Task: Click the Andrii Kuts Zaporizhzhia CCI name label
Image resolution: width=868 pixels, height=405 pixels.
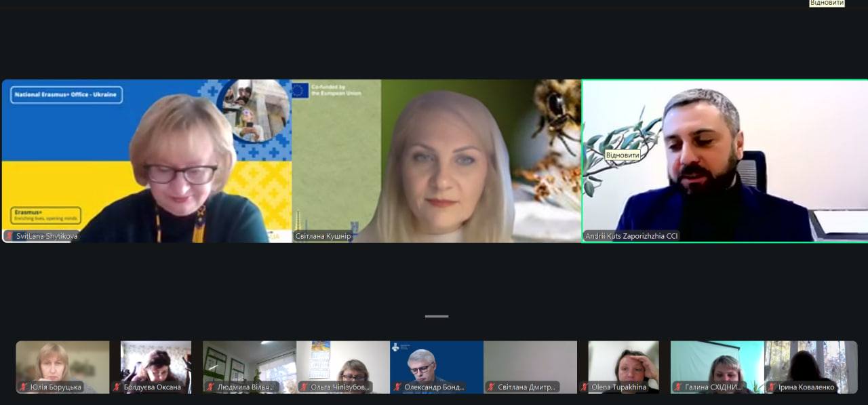Action: pos(631,237)
